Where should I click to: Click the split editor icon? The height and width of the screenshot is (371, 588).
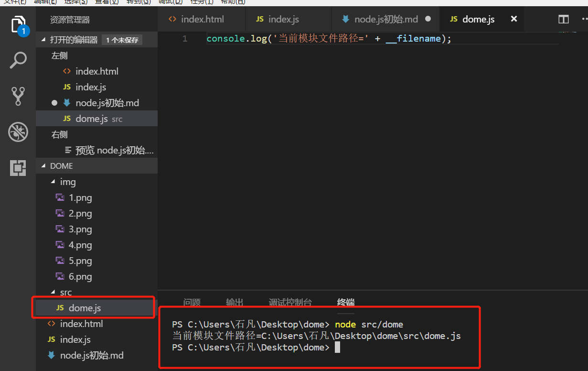pos(564,19)
